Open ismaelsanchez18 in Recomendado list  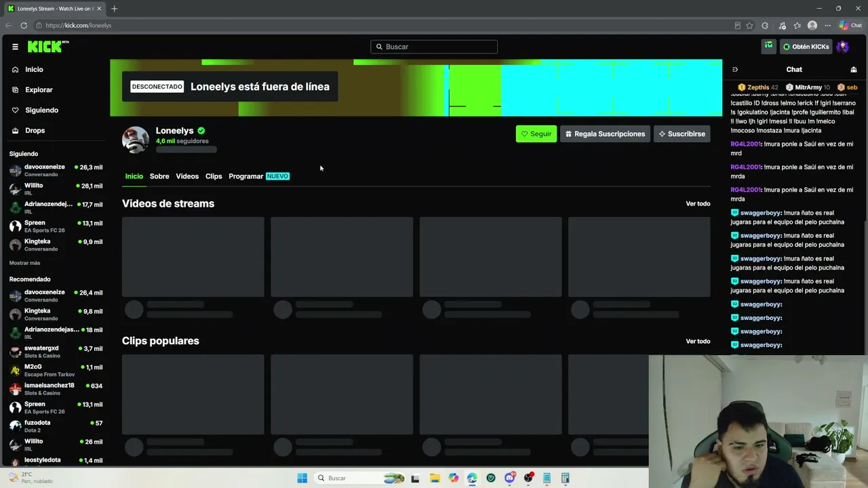click(56, 389)
